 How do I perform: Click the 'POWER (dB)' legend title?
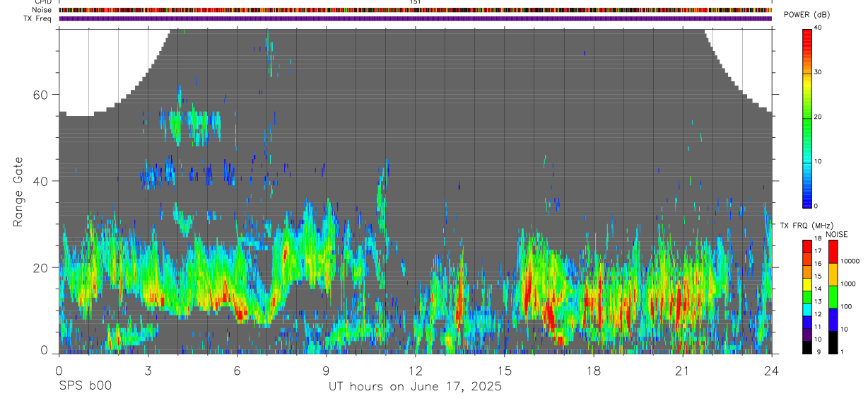(x=807, y=15)
